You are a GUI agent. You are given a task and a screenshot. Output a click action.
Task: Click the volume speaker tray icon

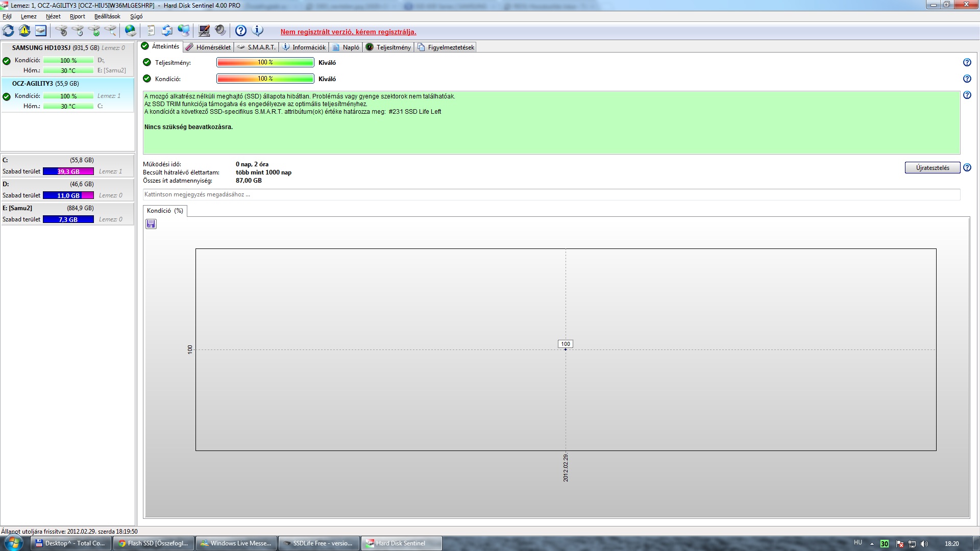coord(924,544)
